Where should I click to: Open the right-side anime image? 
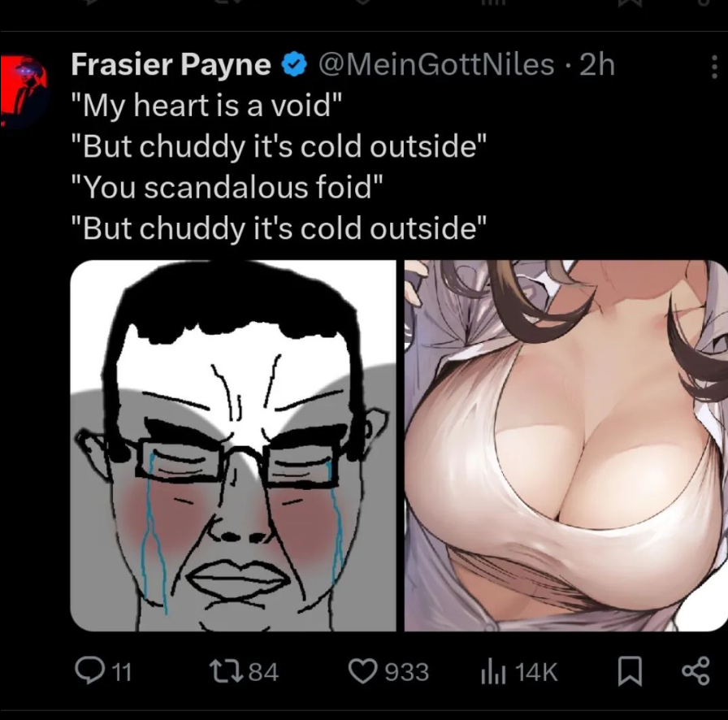[x=566, y=445]
